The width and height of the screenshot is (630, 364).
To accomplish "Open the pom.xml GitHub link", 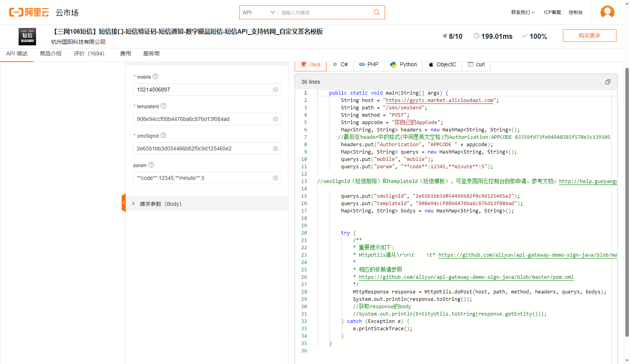I will tap(466, 277).
